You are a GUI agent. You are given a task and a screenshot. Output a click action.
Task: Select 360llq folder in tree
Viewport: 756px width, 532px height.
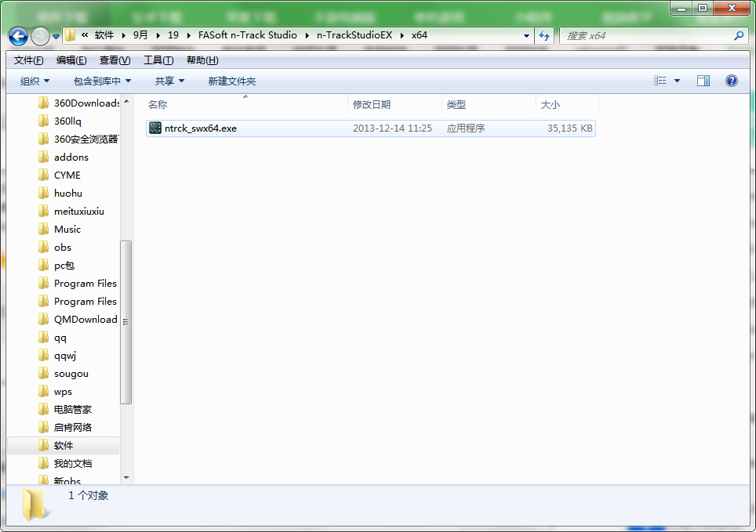[x=60, y=121]
